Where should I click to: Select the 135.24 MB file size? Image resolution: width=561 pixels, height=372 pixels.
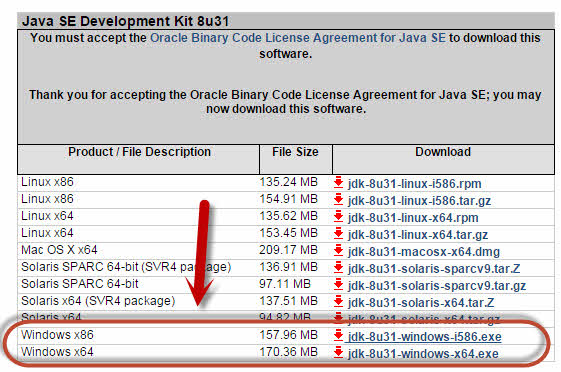(x=288, y=182)
